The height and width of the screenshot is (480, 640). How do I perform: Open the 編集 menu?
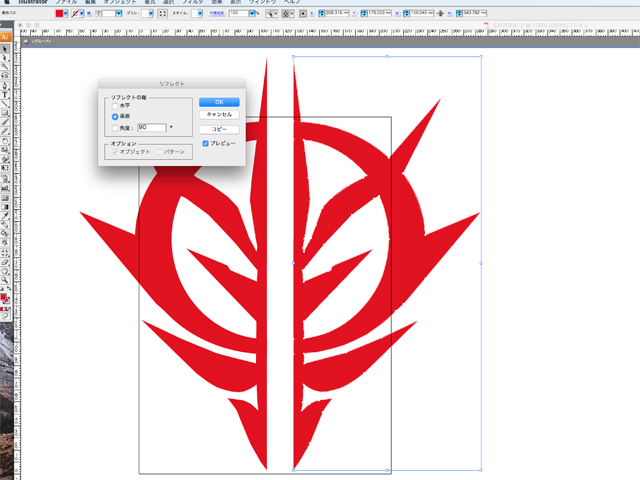click(x=90, y=2)
